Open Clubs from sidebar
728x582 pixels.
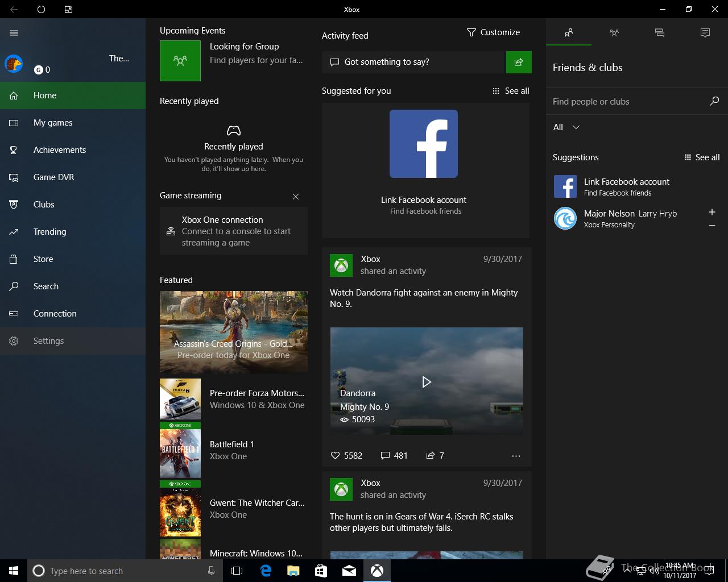coord(73,205)
